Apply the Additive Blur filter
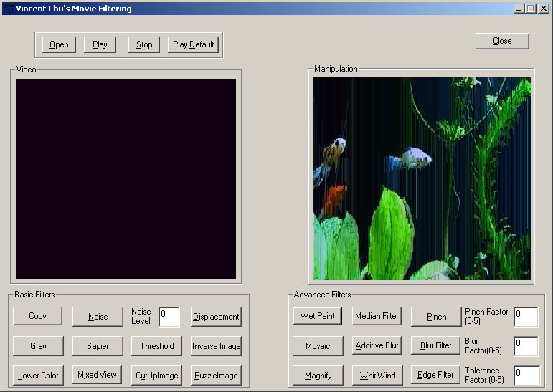553x392 pixels. (x=377, y=345)
